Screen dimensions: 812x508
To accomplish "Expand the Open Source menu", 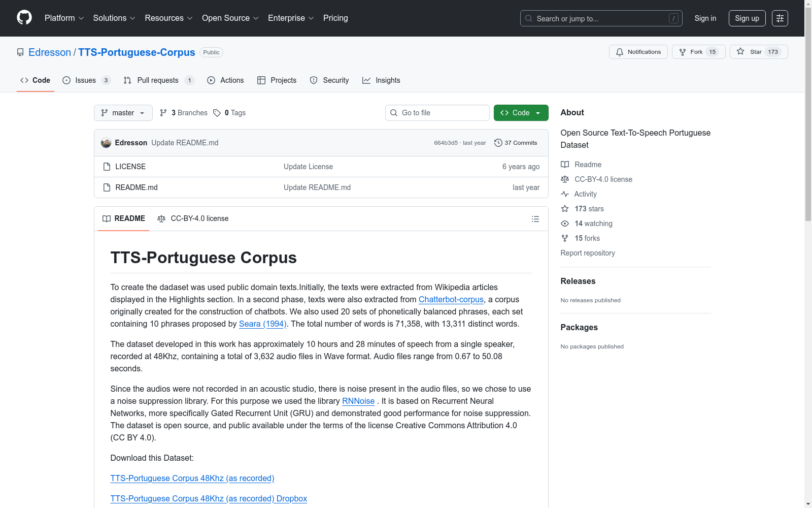I will click(230, 18).
